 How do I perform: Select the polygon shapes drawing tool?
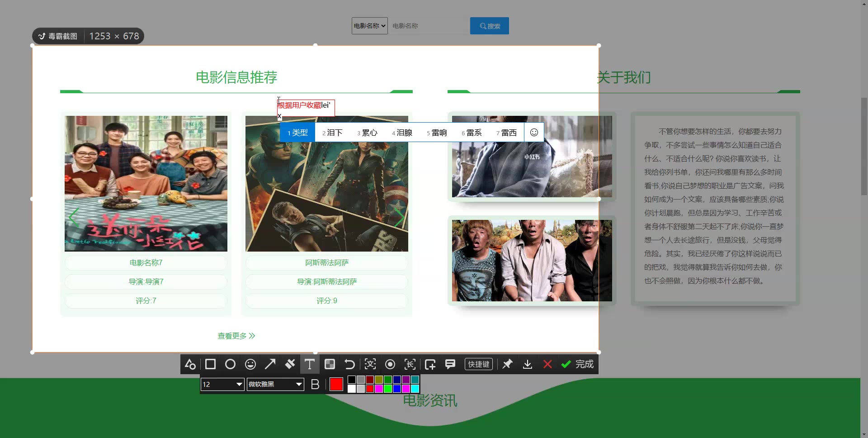[x=190, y=364]
